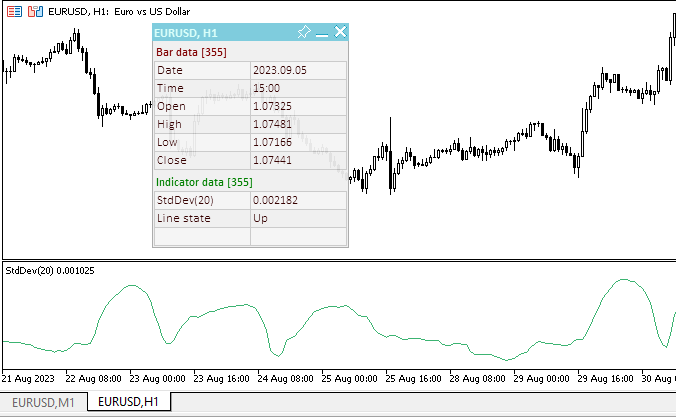This screenshot has width=676, height=417.
Task: Click the '28 Aug 08:00' time axis label
Action: (x=477, y=379)
